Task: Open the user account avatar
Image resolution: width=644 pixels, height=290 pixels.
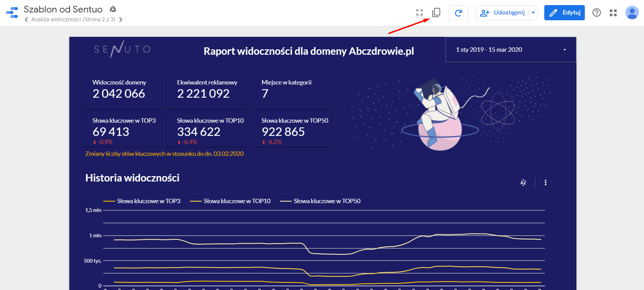Action: pyautogui.click(x=632, y=13)
